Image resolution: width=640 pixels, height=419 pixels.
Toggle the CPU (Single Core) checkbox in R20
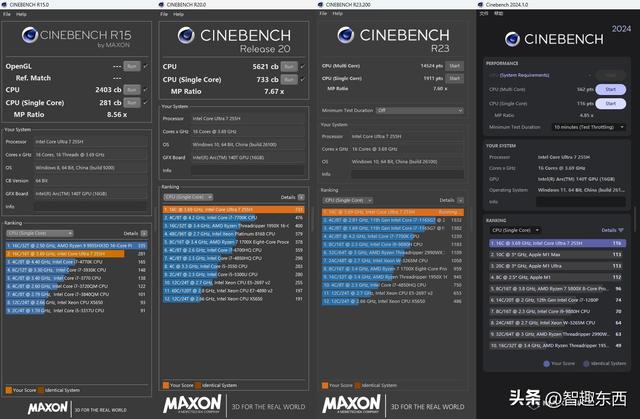click(x=302, y=80)
